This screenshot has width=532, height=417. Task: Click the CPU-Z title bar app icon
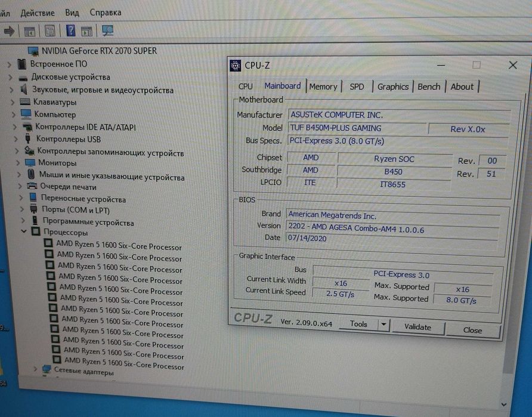tap(235, 65)
